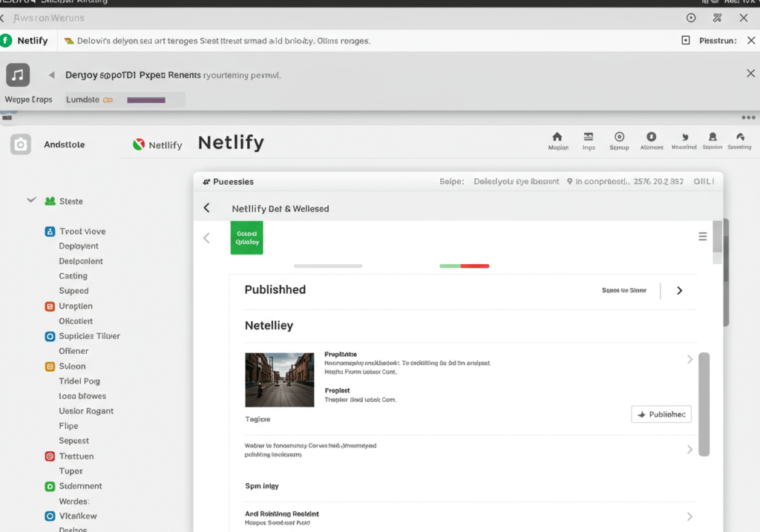Click the green Netlify logo in top bar

coord(6,41)
